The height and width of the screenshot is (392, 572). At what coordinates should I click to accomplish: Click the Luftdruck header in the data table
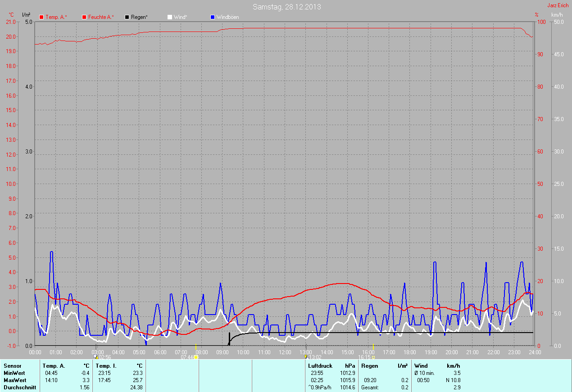(320, 366)
